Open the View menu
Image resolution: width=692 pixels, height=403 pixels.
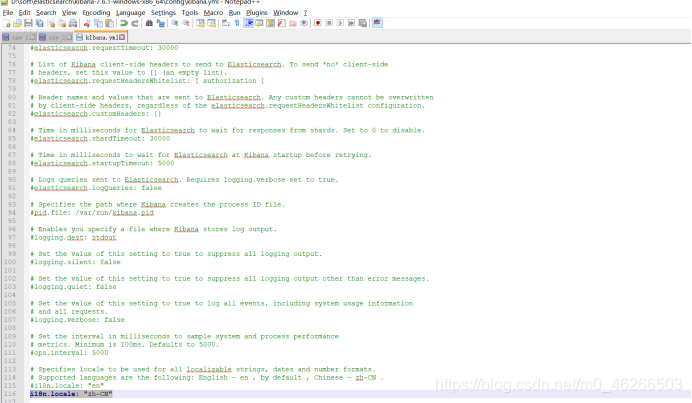69,12
